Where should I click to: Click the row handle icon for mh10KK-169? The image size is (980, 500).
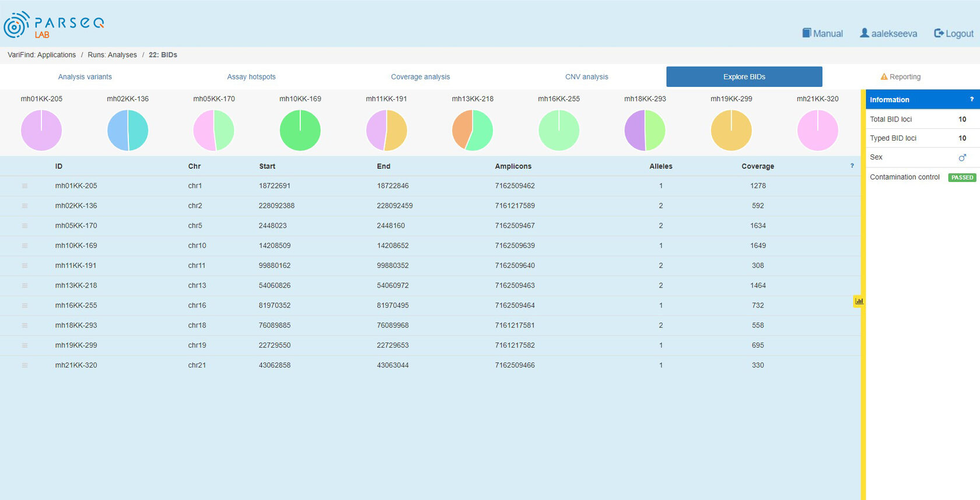coord(24,246)
